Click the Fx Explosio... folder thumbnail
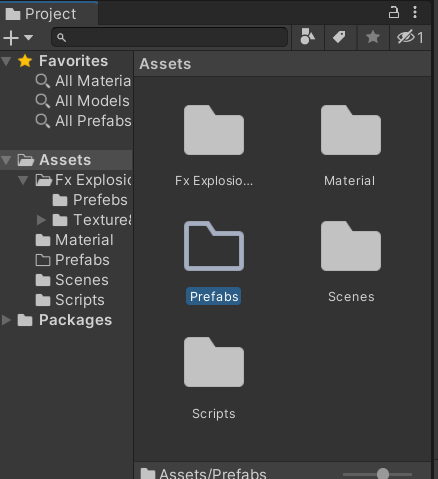The image size is (438, 479). [214, 130]
